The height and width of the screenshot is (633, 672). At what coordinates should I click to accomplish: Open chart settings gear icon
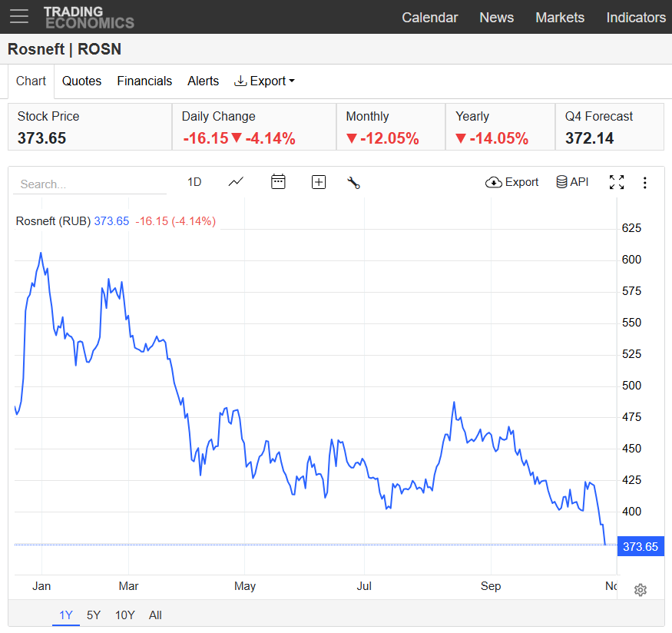coord(641,590)
